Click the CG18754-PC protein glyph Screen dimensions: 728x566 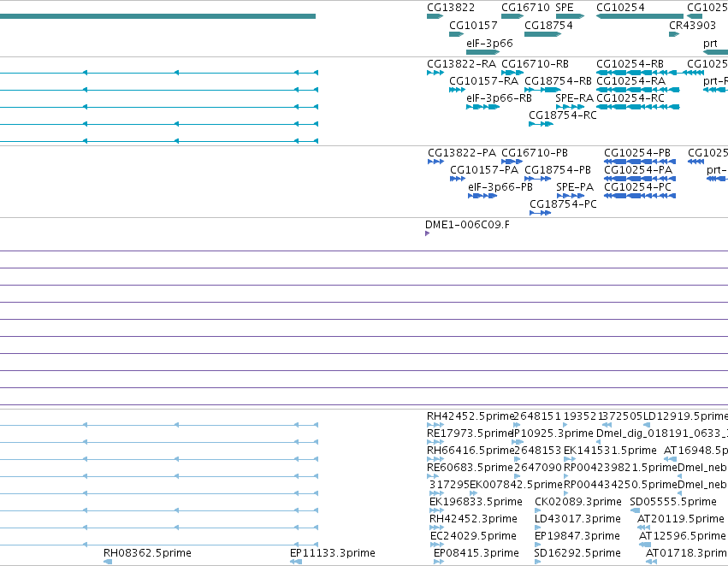[540, 213]
